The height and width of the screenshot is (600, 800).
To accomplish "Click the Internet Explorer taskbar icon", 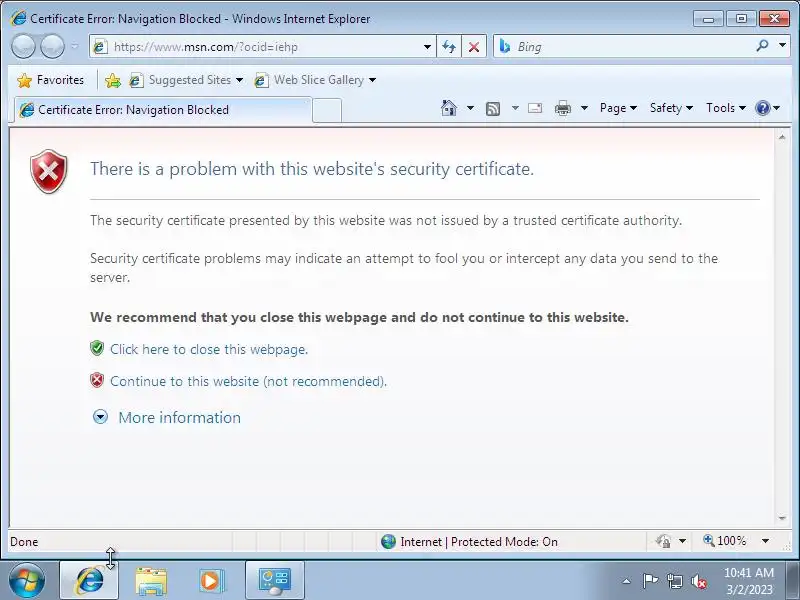I will tap(89, 581).
